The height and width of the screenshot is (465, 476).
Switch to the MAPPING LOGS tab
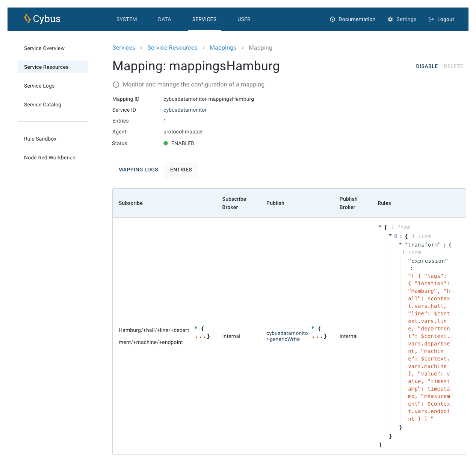138,170
